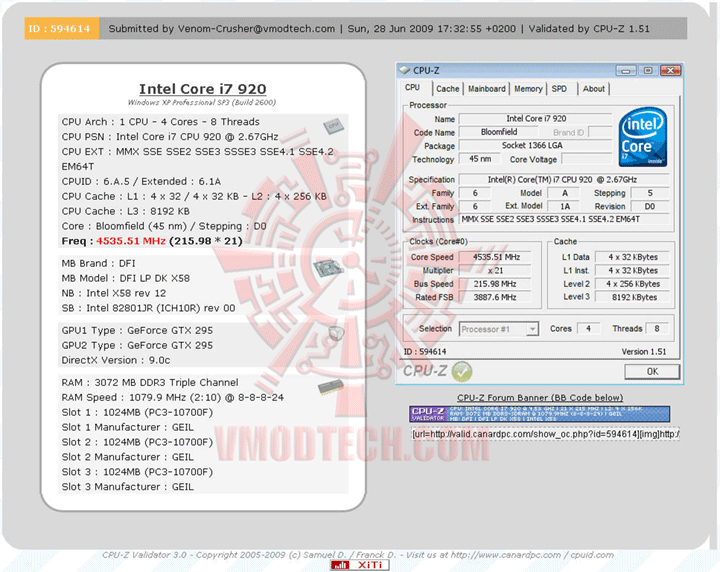Image resolution: width=720 pixels, height=572 pixels.
Task: Click the BB code URL text field
Action: click(x=545, y=434)
